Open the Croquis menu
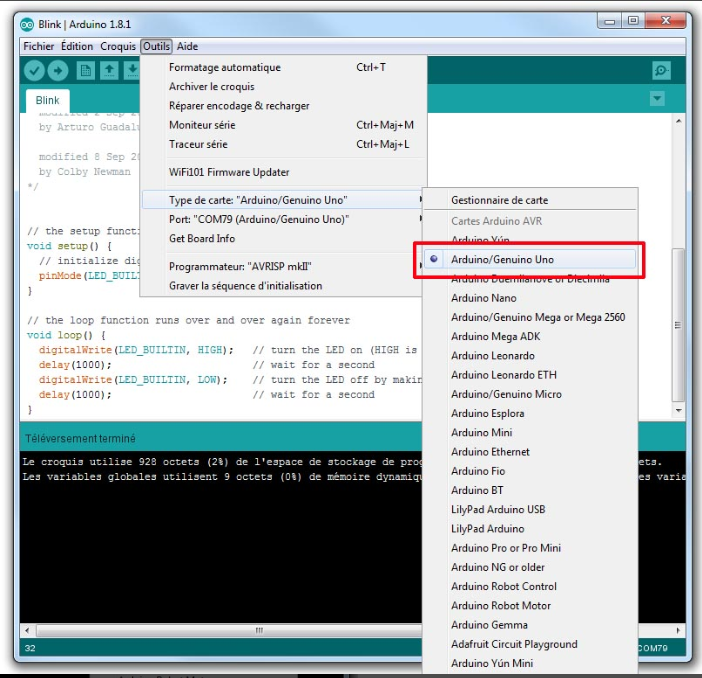Viewport: 702px width, 678px height. point(118,46)
